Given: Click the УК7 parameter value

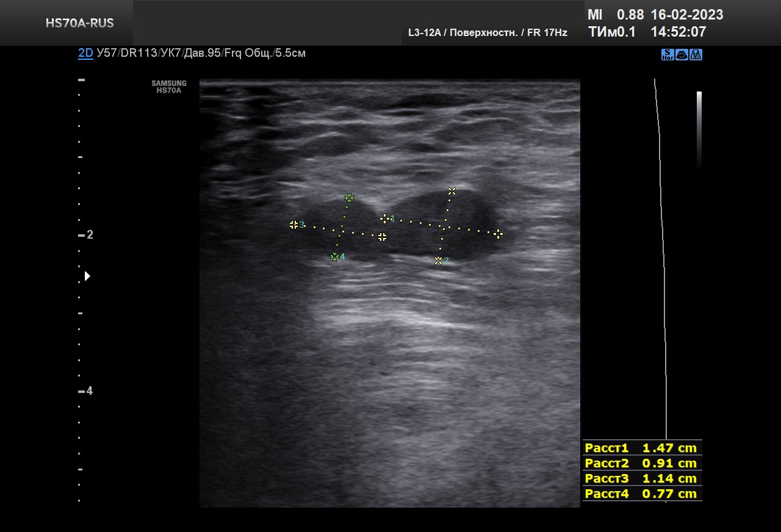Looking at the screenshot, I should [x=171, y=53].
